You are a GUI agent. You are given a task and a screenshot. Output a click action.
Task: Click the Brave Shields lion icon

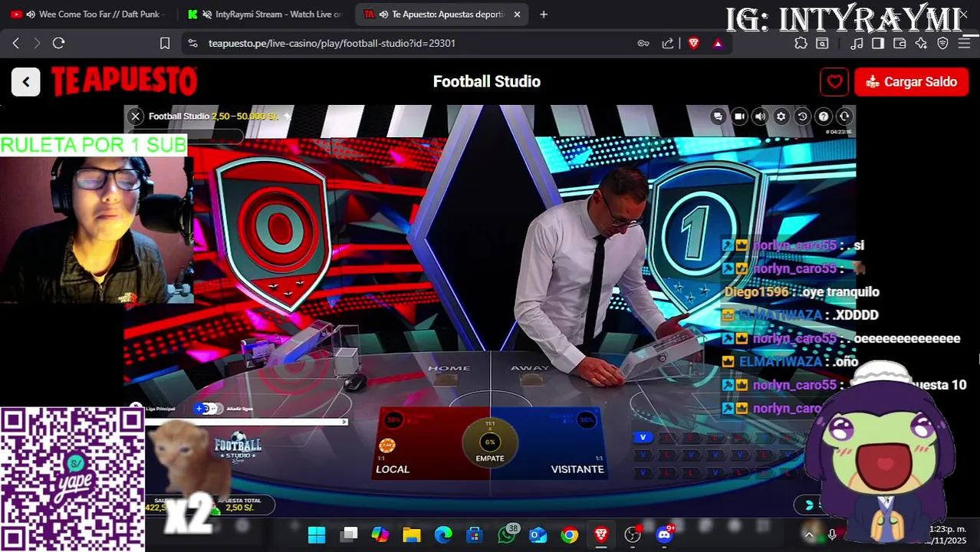point(694,43)
